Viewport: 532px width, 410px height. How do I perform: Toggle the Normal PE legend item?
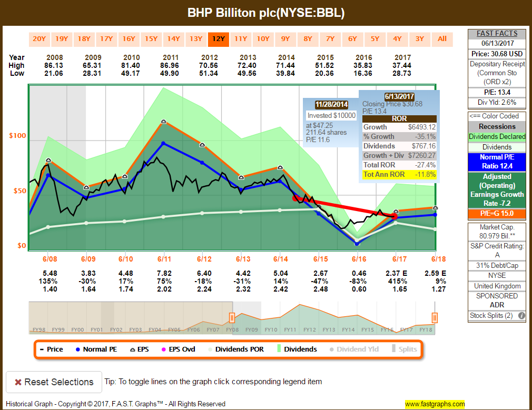(96, 349)
